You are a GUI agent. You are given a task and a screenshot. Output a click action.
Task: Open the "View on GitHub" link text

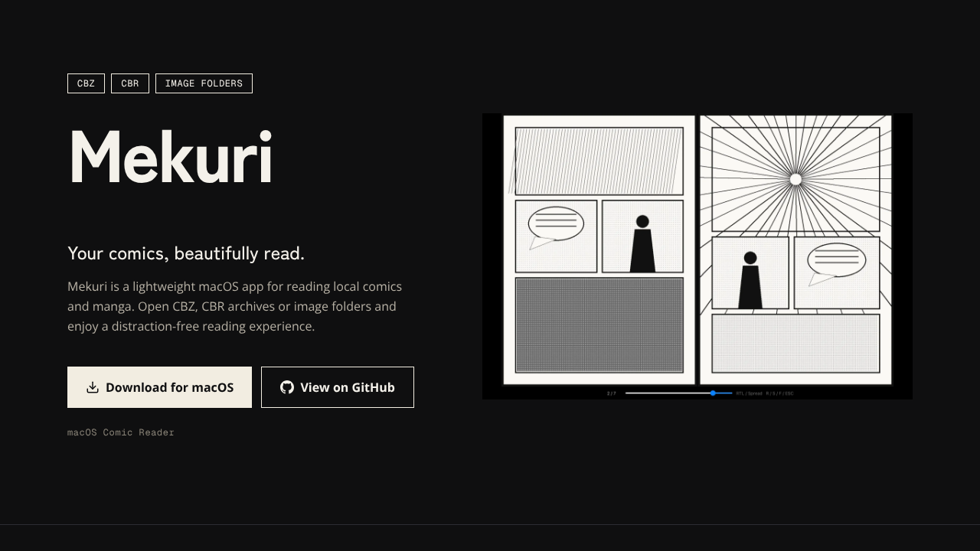click(x=348, y=387)
